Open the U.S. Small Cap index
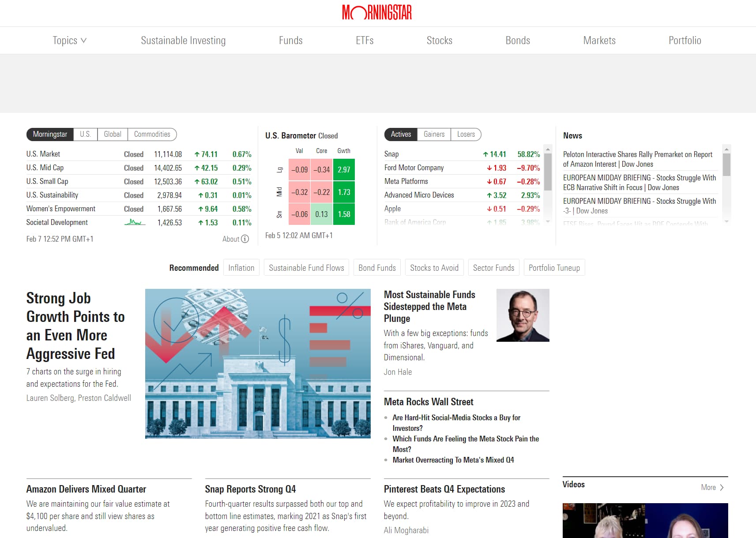 coord(139,181)
